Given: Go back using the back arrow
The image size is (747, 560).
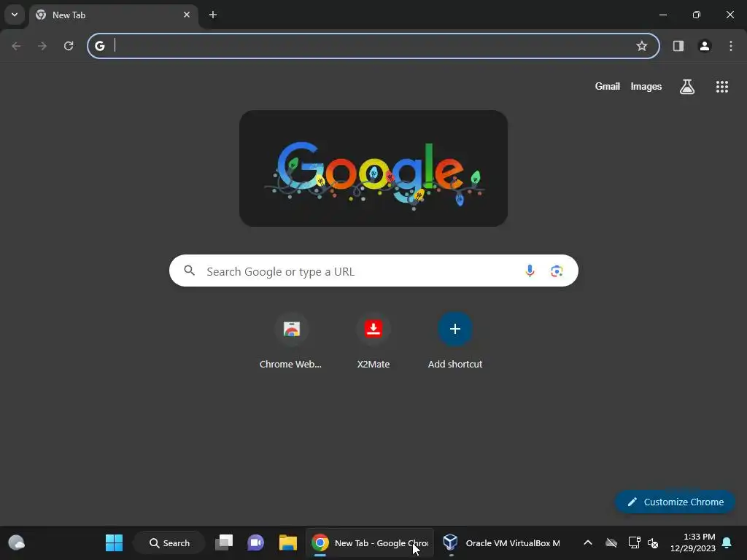Looking at the screenshot, I should (16, 46).
